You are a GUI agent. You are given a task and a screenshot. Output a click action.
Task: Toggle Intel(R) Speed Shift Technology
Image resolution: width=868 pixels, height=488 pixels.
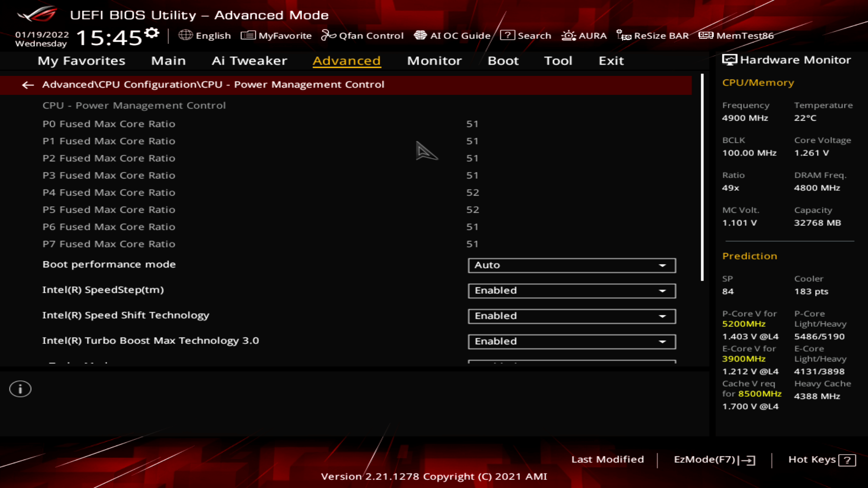tap(570, 315)
